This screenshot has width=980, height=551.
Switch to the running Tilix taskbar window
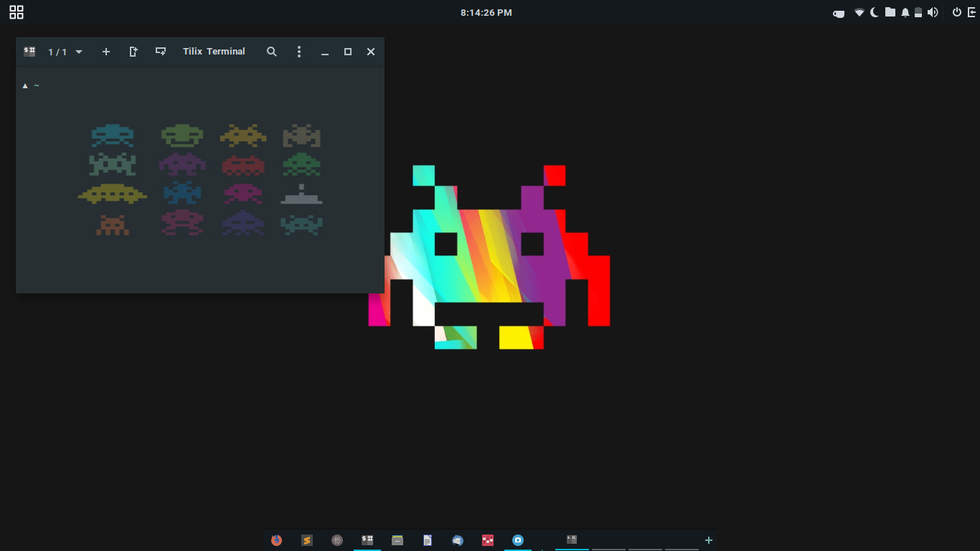click(572, 540)
